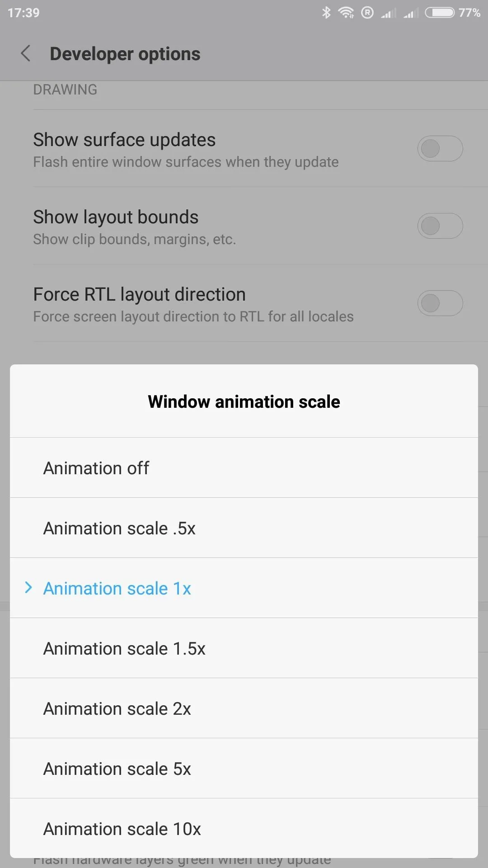Pick Animation scale 1.5x
This screenshot has height=868, width=488.
(244, 648)
